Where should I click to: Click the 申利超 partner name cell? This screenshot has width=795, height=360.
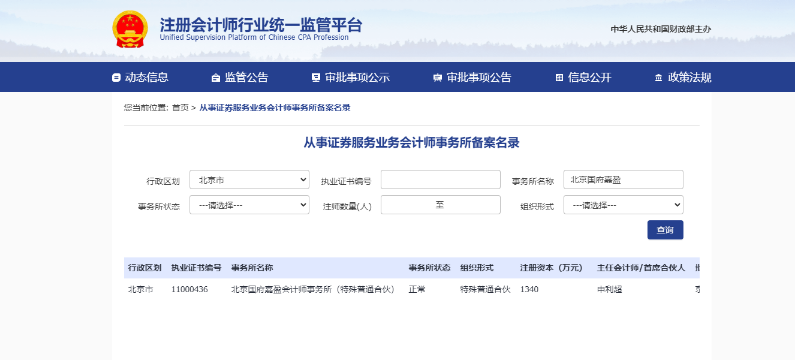[609, 290]
